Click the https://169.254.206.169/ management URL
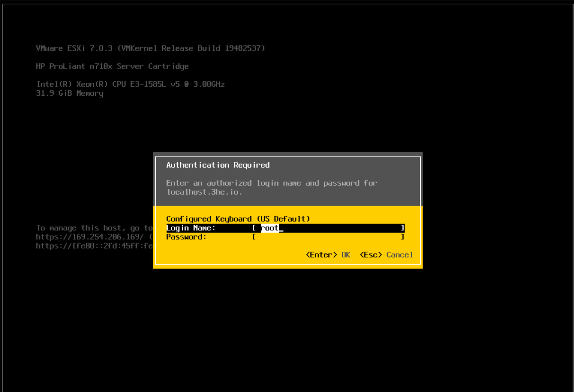The width and height of the screenshot is (574, 392). [90, 237]
